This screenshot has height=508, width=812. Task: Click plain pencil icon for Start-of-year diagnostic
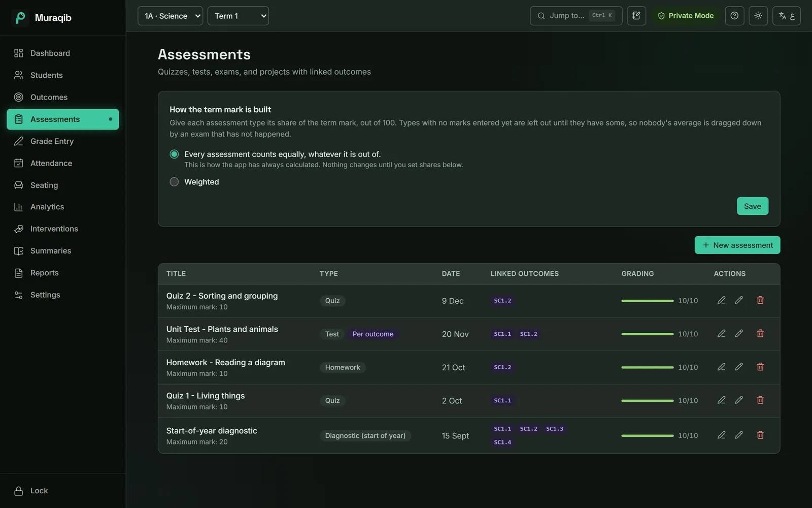(739, 435)
